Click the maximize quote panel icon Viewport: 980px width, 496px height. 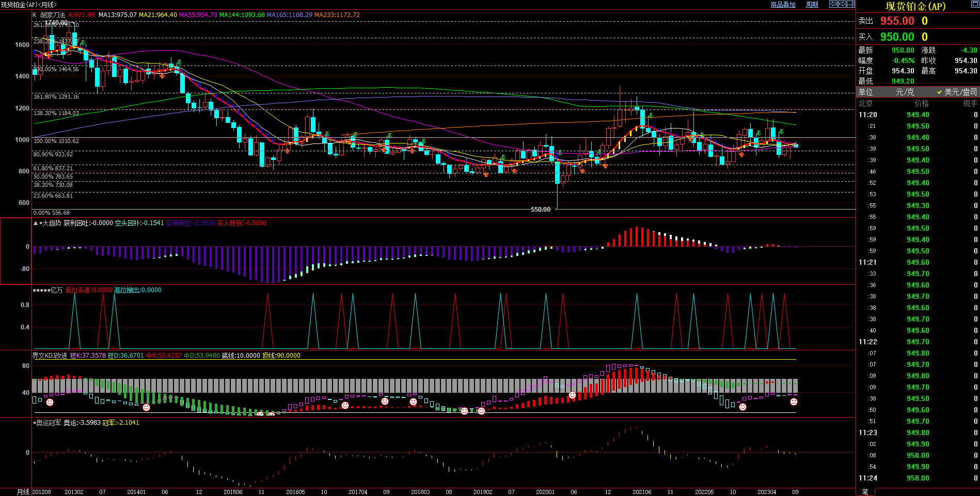[x=975, y=5]
